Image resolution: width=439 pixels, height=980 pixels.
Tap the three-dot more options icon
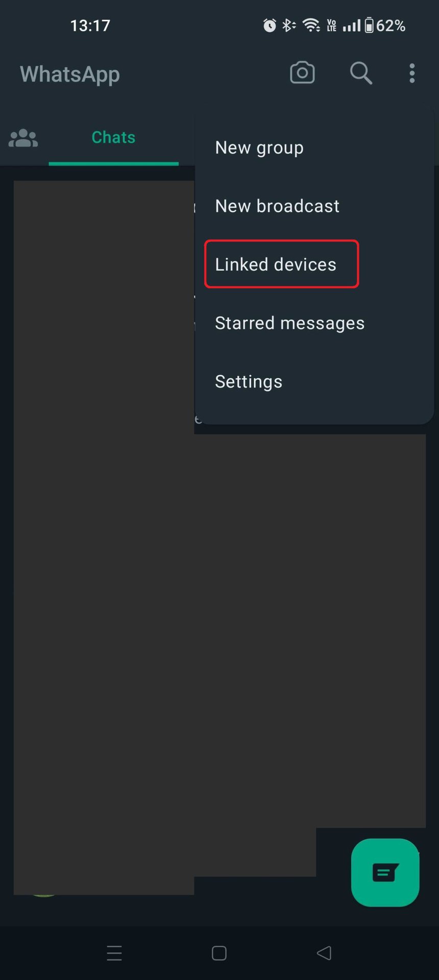pyautogui.click(x=412, y=73)
